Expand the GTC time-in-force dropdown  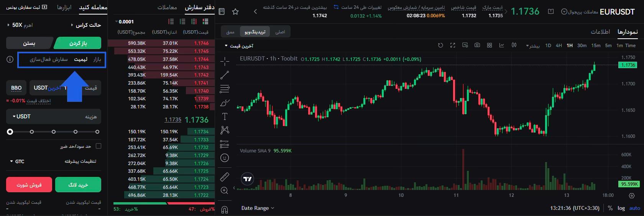point(17,162)
